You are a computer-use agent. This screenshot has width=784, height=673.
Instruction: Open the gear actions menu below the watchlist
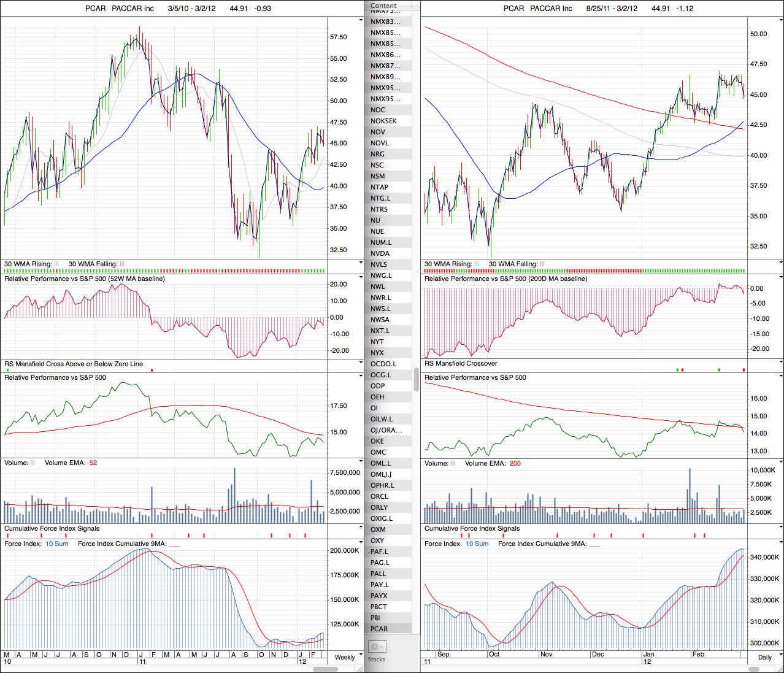point(376,647)
